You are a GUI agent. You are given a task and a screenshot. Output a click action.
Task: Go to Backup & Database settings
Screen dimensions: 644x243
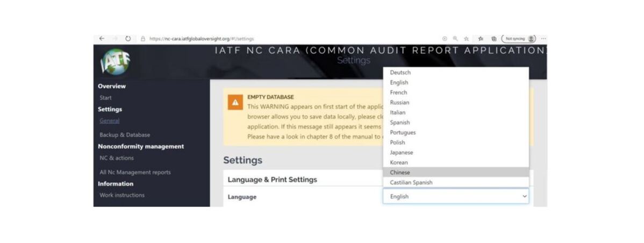125,135
